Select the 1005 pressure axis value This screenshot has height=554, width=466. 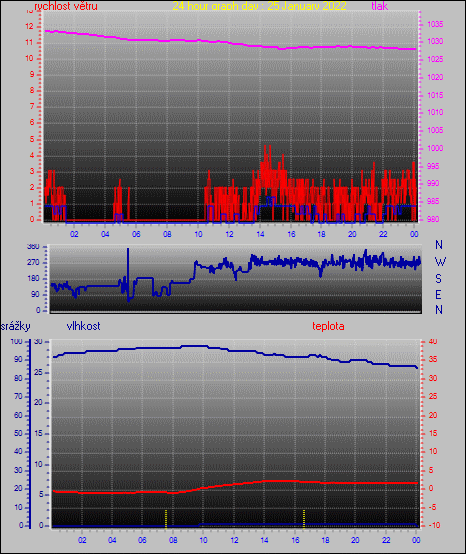click(435, 130)
